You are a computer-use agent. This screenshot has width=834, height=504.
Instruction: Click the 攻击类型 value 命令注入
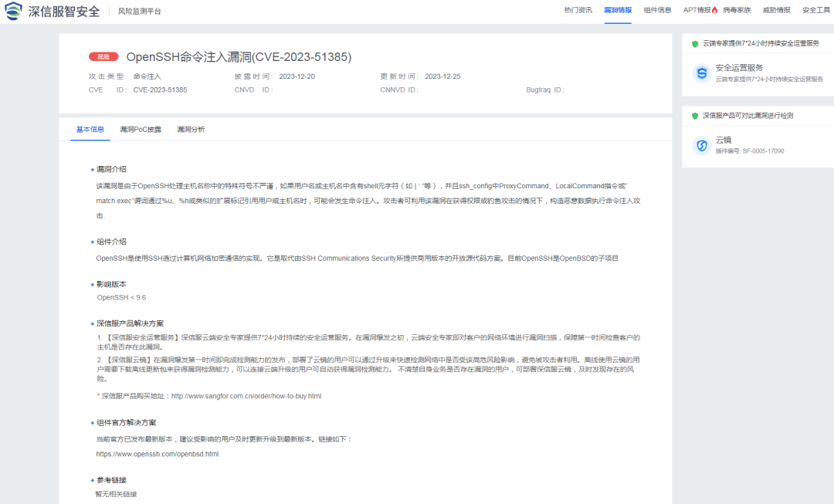[x=147, y=76]
